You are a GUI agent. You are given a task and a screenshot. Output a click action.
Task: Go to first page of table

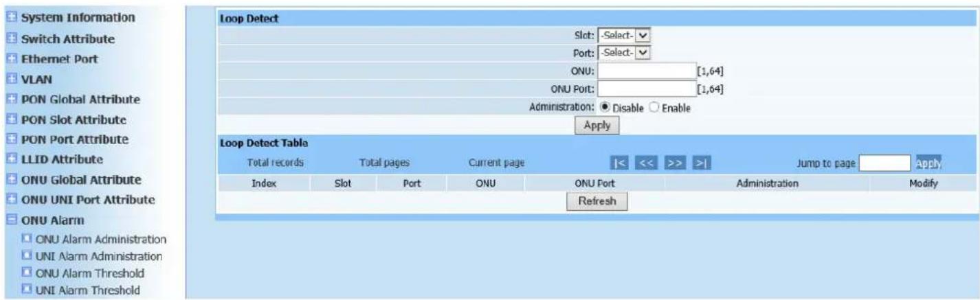coord(619,163)
